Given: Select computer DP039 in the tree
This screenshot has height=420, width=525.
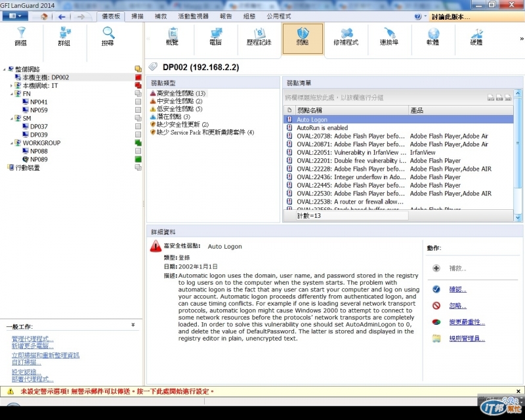Looking at the screenshot, I should click(39, 135).
